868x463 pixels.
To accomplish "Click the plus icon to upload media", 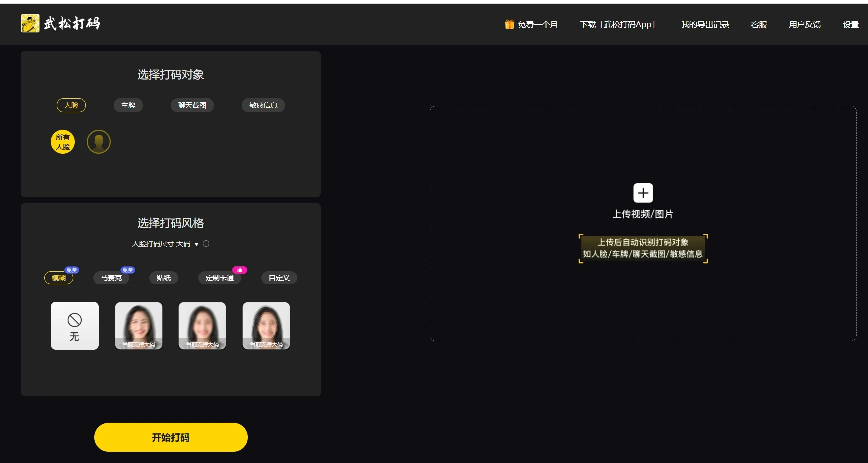I will point(643,193).
